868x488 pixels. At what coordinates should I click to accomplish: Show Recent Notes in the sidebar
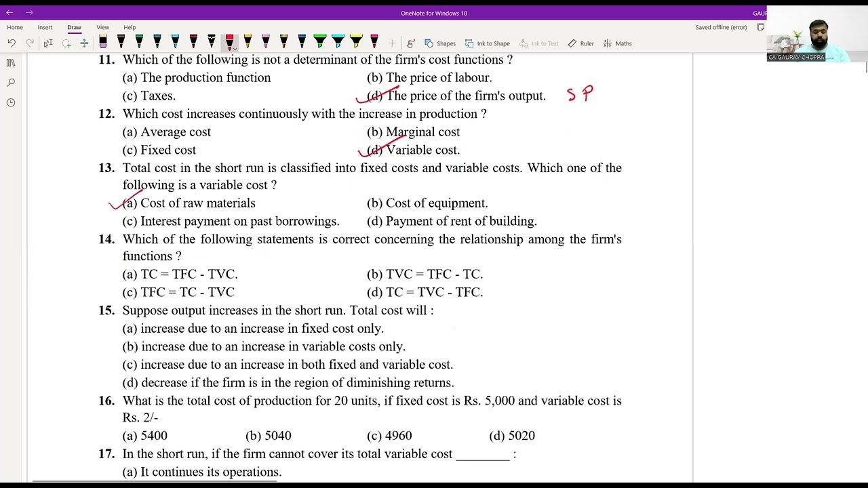coord(11,102)
